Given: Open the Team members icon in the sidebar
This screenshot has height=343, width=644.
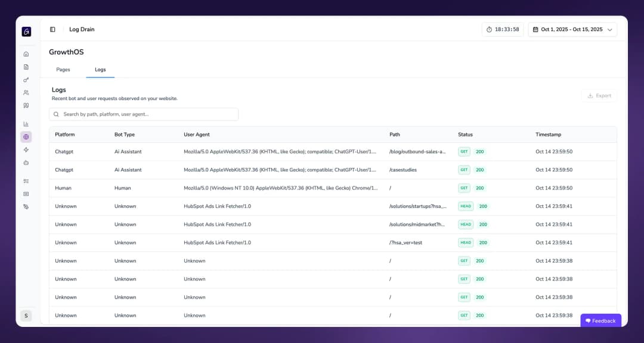Looking at the screenshot, I should click(x=26, y=92).
